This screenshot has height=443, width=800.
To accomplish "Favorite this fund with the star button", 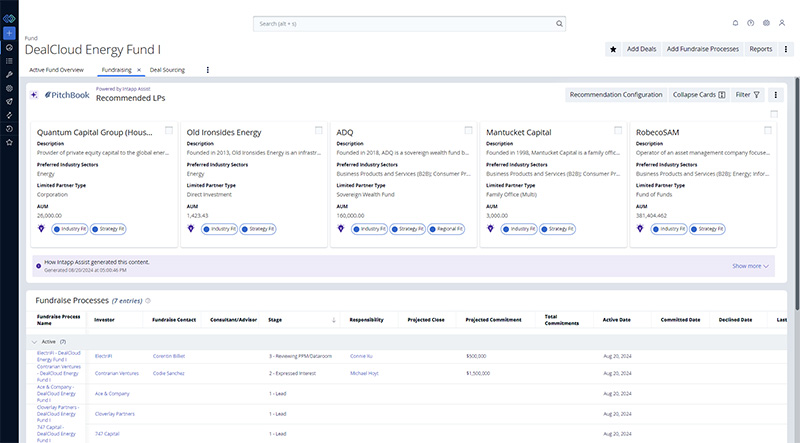I will pyautogui.click(x=613, y=49).
